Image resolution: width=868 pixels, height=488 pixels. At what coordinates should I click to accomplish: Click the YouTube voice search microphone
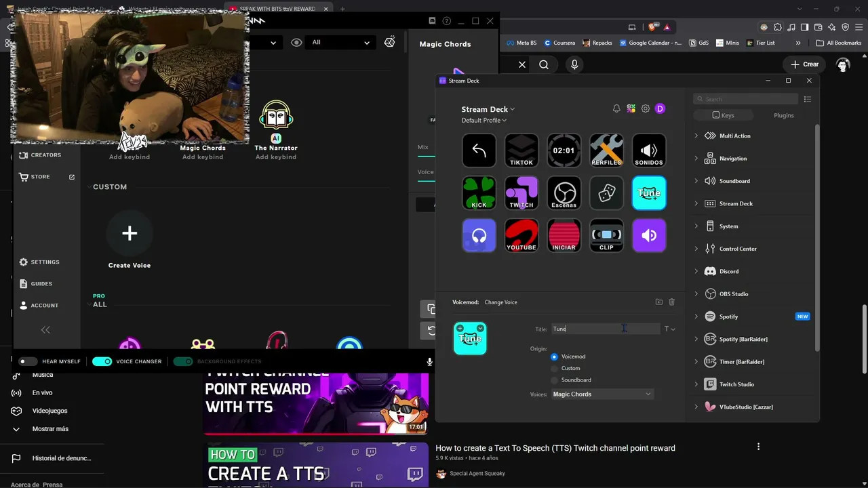tap(574, 64)
